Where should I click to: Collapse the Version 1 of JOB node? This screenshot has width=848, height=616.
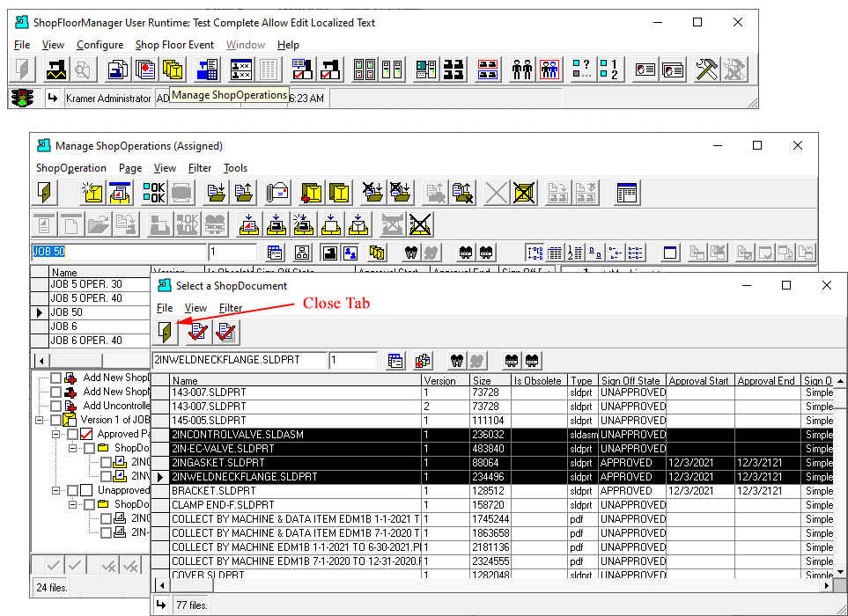(39, 420)
